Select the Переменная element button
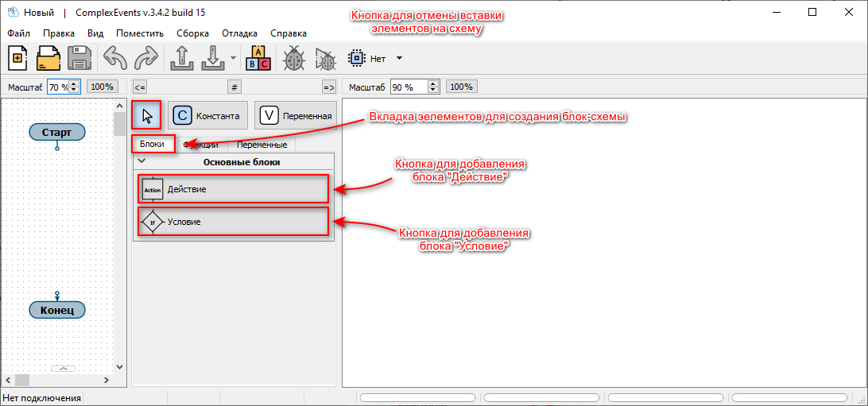 click(296, 115)
